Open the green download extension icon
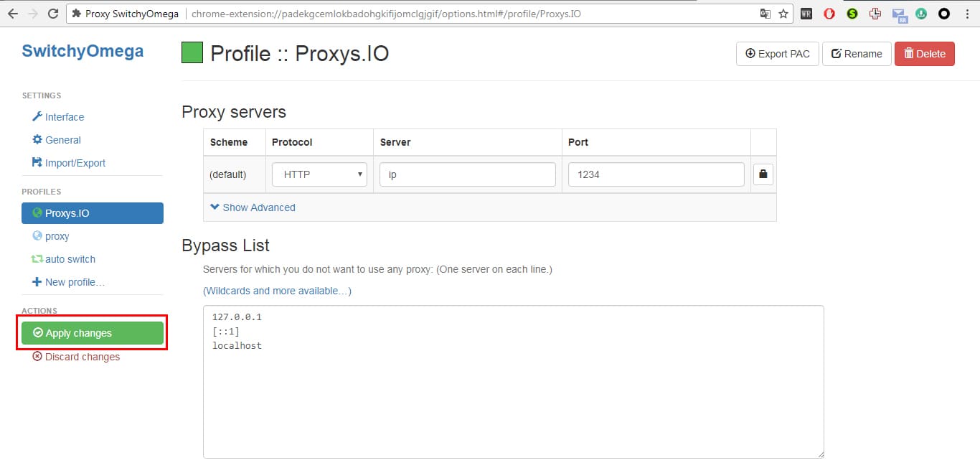Viewport: 980px width, 468px height. point(921,14)
